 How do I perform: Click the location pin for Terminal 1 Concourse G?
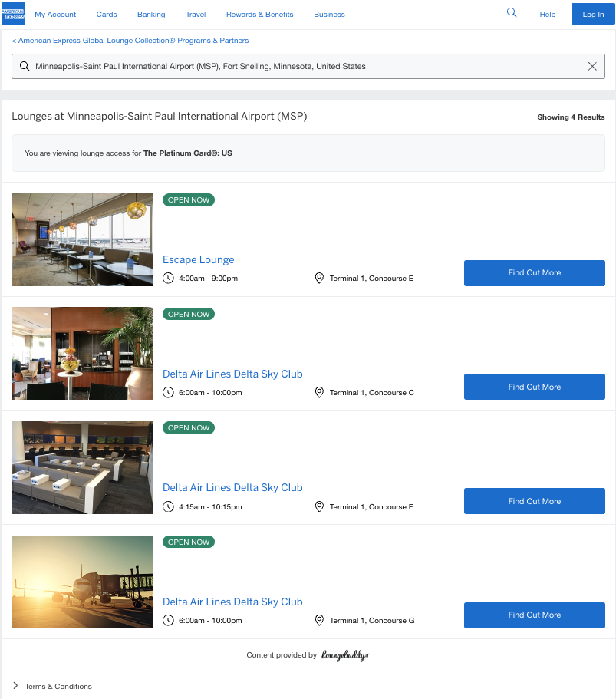(x=319, y=620)
